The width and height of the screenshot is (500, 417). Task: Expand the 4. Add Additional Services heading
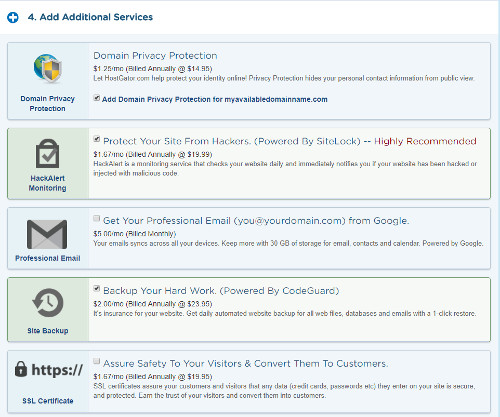[x=90, y=17]
